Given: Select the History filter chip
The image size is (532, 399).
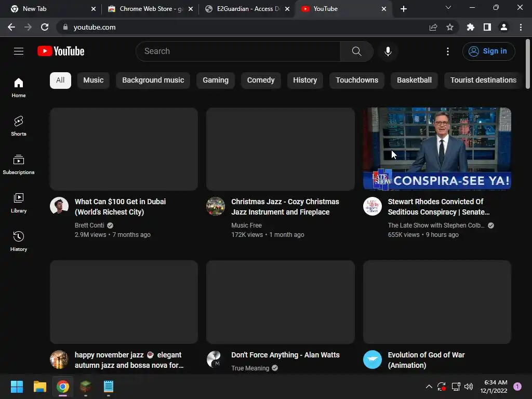Looking at the screenshot, I should [x=305, y=81].
